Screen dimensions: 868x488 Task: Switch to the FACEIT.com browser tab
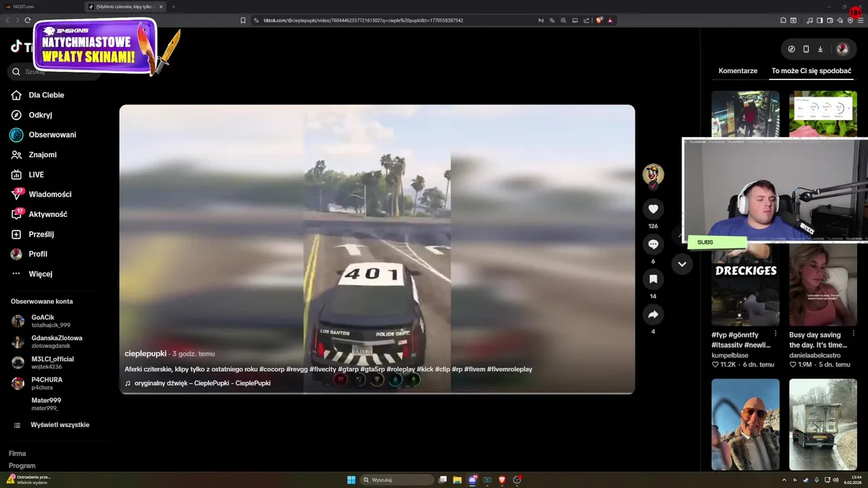click(x=41, y=7)
